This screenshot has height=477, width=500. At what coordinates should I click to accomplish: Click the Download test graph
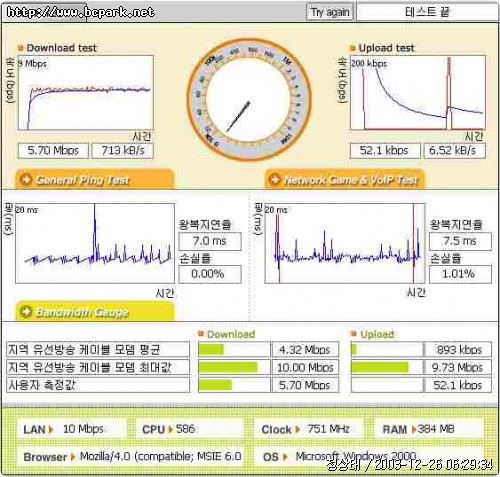tap(86, 93)
